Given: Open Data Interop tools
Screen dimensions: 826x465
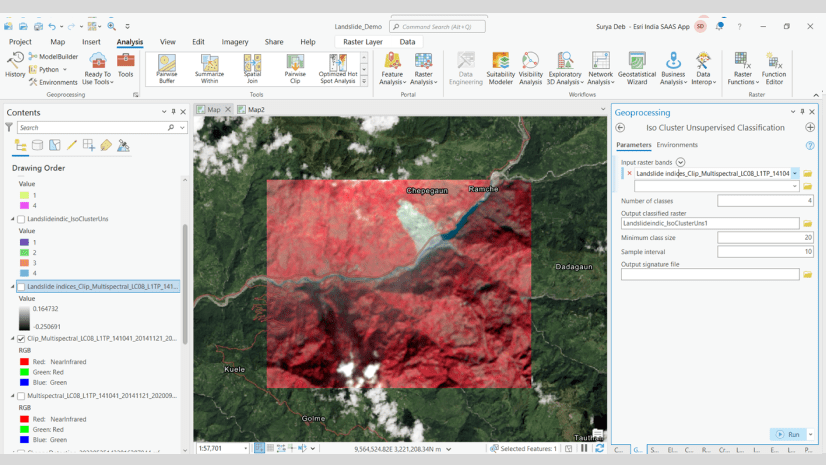Looking at the screenshot, I should point(703,68).
